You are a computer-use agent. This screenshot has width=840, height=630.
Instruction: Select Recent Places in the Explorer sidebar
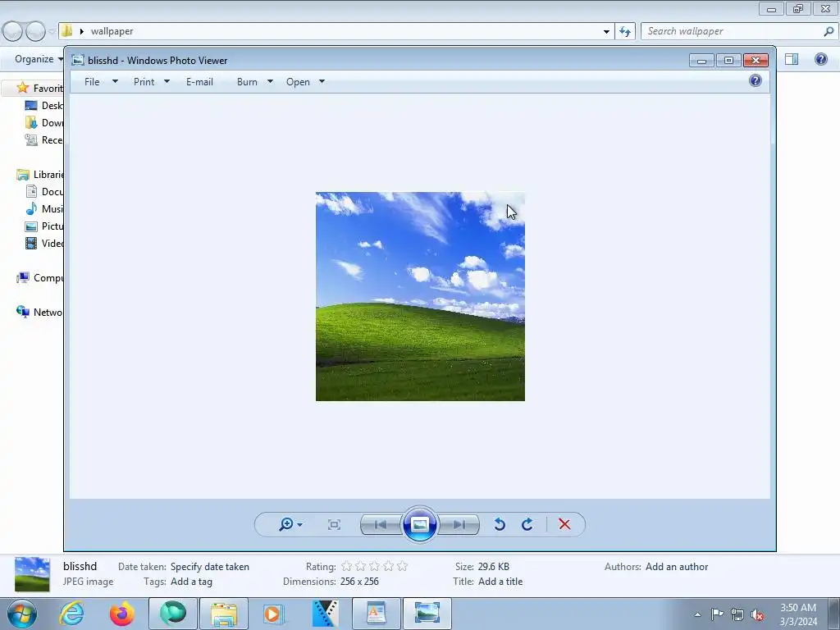pyautogui.click(x=44, y=139)
